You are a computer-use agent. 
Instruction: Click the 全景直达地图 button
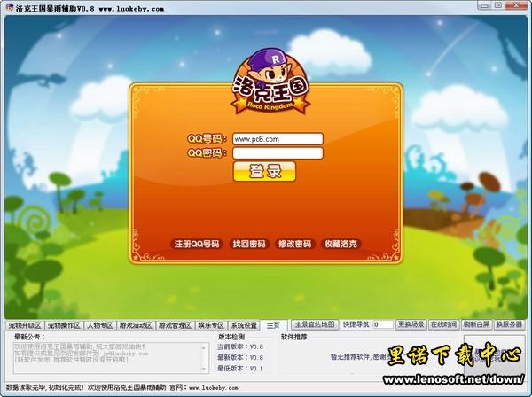coord(315,324)
